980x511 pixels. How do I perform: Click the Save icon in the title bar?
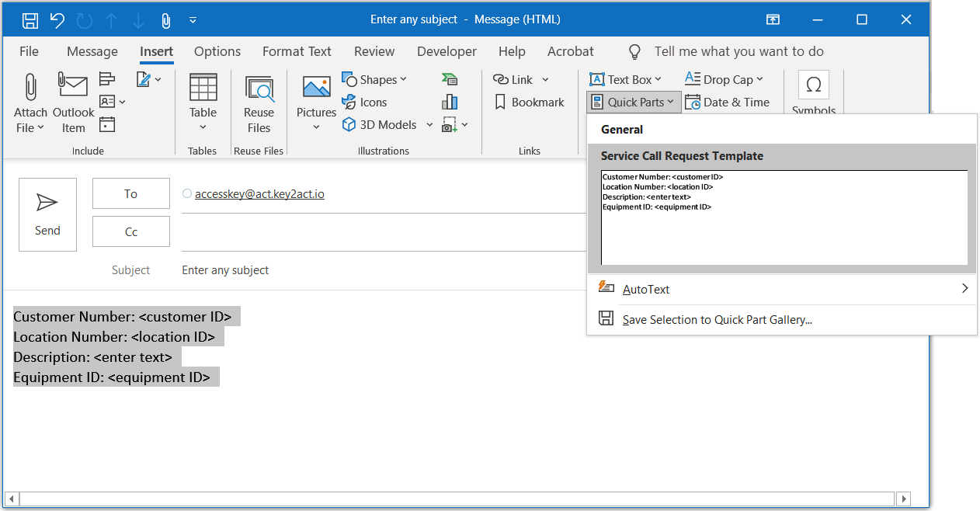click(x=30, y=20)
